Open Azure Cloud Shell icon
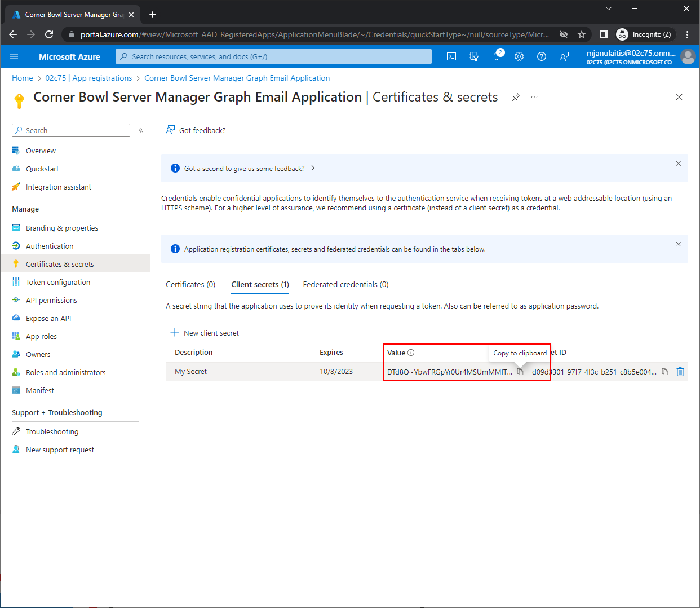The height and width of the screenshot is (608, 700). tap(451, 56)
